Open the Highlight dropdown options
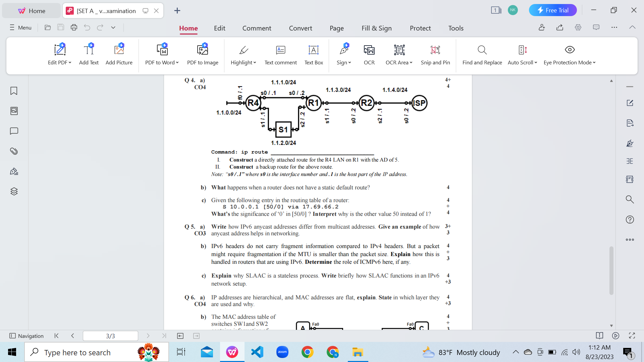The width and height of the screenshot is (644, 362). tap(255, 63)
